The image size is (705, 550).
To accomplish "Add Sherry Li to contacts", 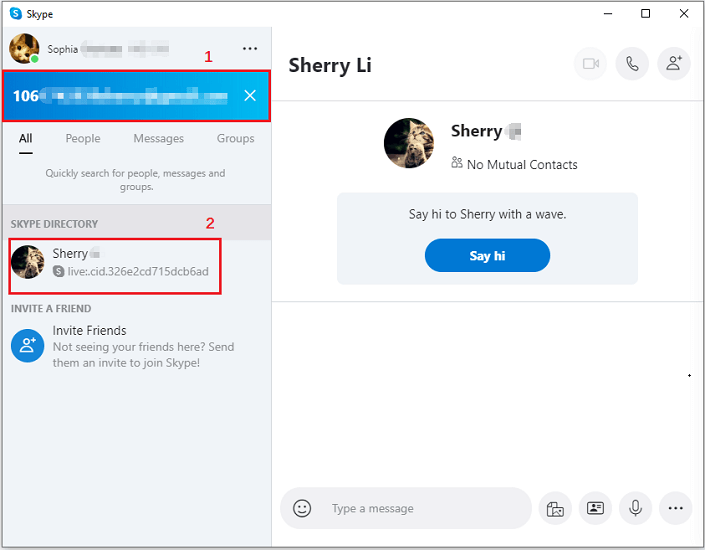I will [x=674, y=64].
